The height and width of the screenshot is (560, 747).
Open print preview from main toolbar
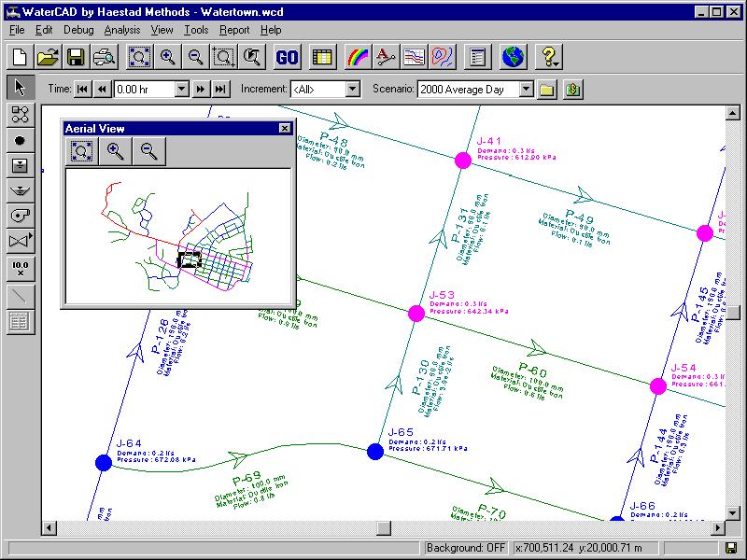pos(104,57)
